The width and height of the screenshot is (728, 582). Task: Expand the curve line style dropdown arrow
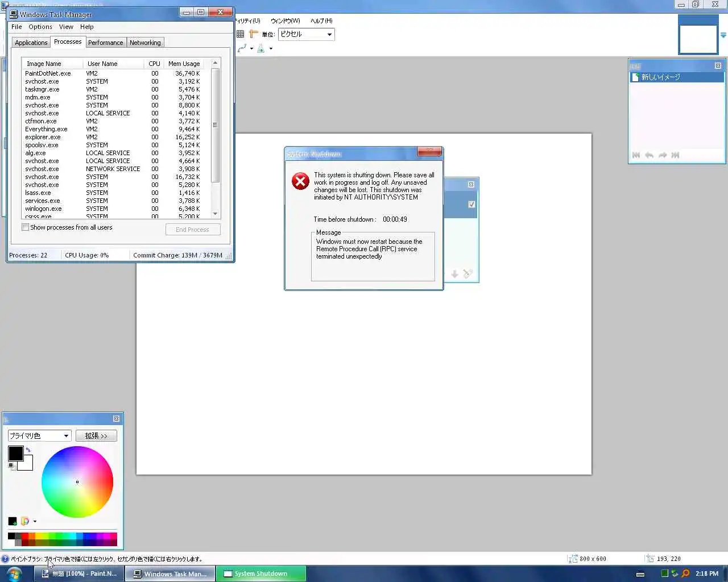click(x=251, y=49)
